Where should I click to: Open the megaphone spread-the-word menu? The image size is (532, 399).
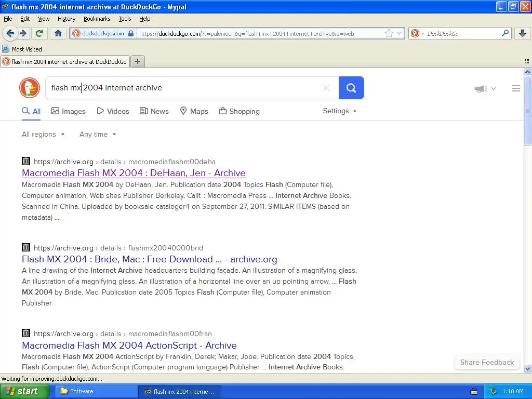pos(485,88)
